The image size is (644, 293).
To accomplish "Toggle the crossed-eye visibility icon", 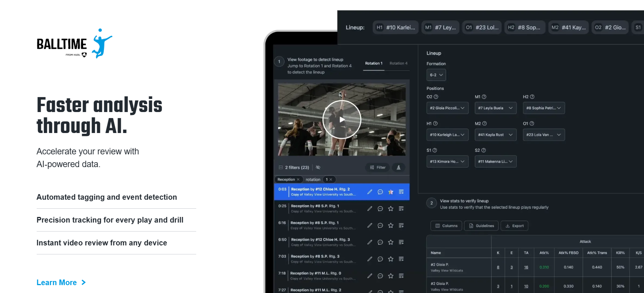I will [x=318, y=167].
